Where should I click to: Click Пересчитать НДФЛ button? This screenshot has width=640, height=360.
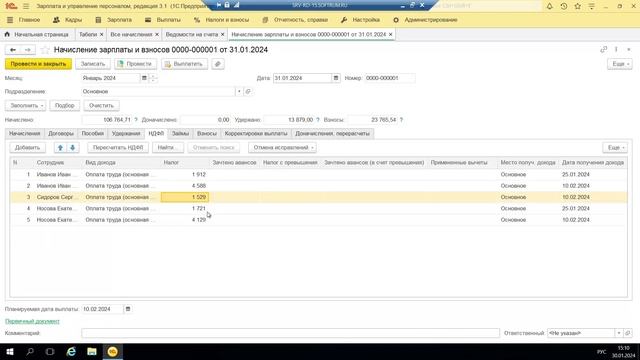(x=118, y=148)
